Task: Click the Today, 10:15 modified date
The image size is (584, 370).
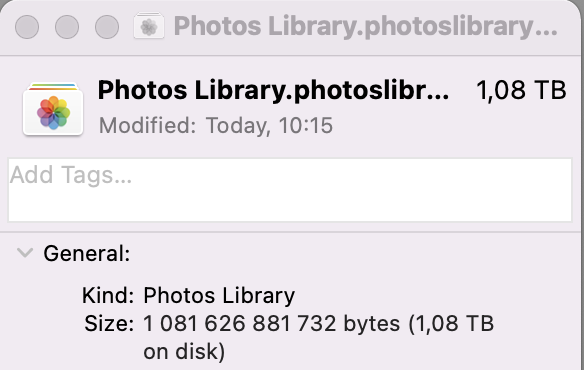Action: (269, 126)
